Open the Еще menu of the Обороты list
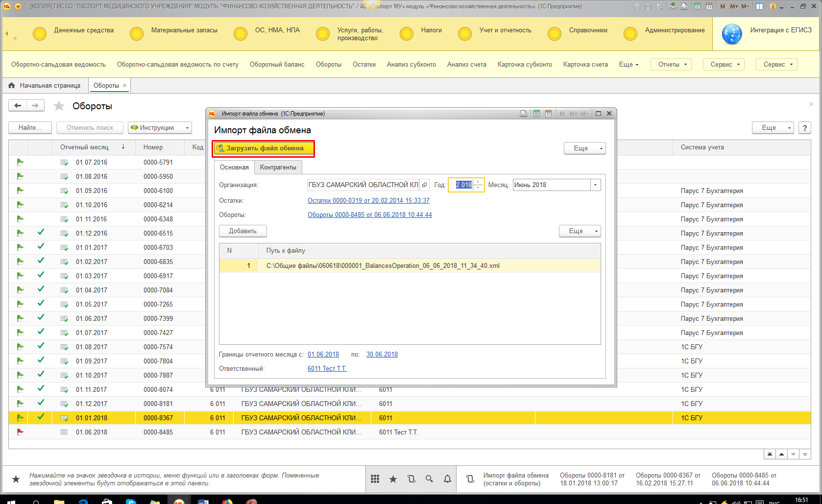 click(773, 127)
